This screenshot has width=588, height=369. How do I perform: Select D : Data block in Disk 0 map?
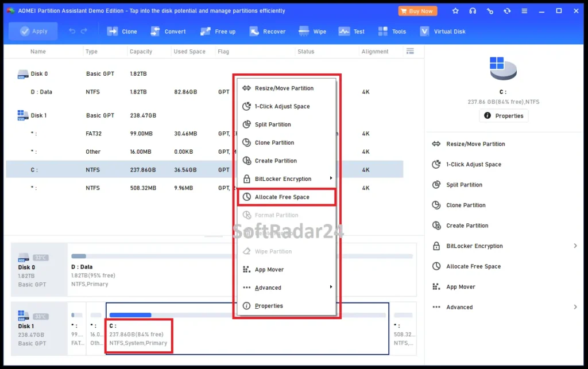(x=242, y=270)
